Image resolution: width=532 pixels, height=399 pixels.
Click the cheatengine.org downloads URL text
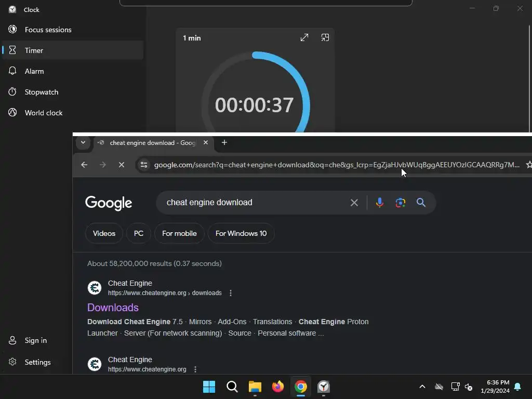click(165, 293)
